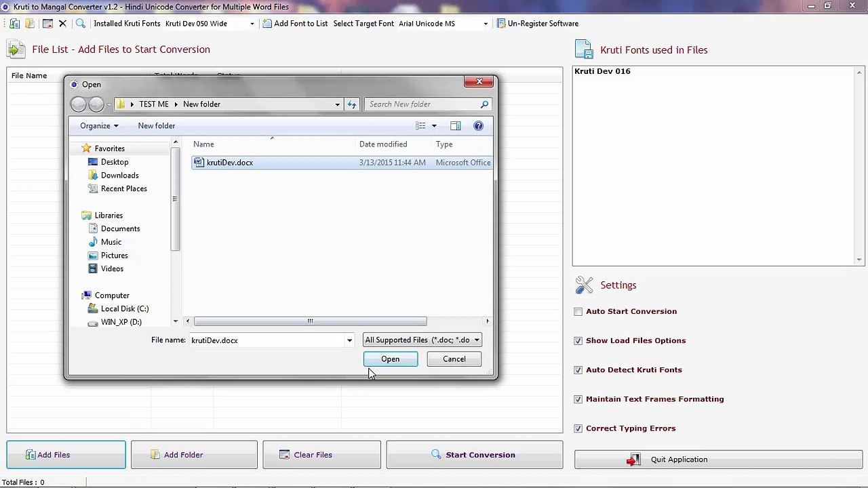This screenshot has width=868, height=488.
Task: Click the New folder breadcrumb
Action: pyautogui.click(x=201, y=104)
